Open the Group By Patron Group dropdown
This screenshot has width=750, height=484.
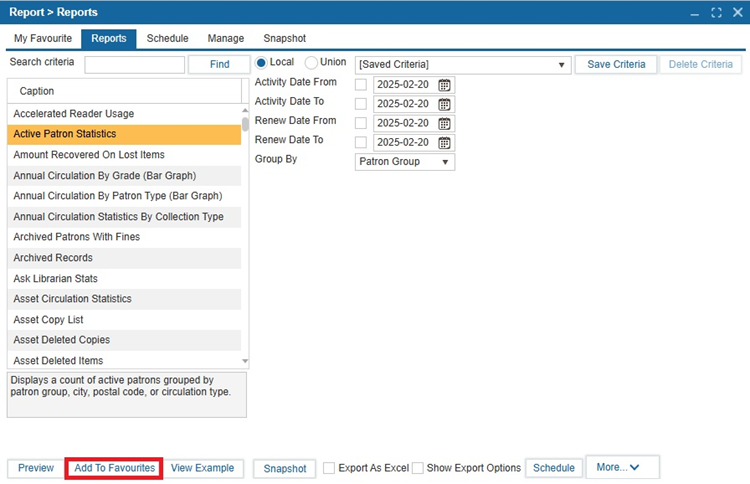click(x=405, y=162)
